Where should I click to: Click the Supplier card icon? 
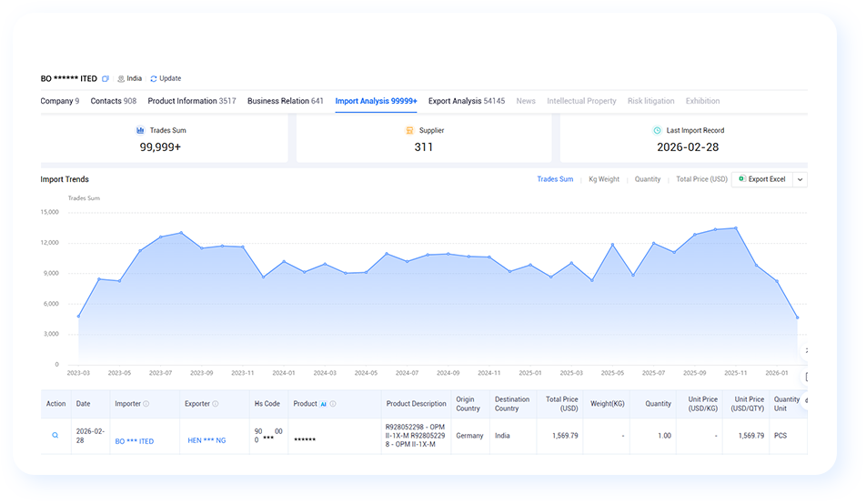point(409,130)
